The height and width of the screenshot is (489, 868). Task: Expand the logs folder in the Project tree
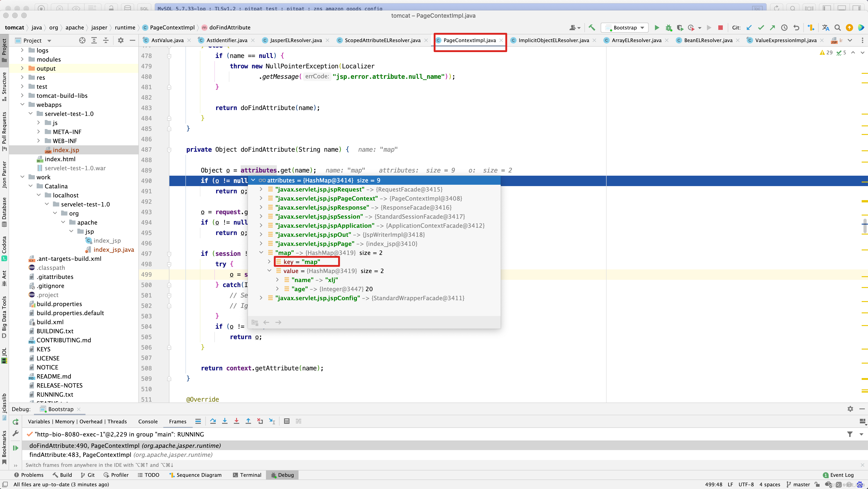coord(22,50)
